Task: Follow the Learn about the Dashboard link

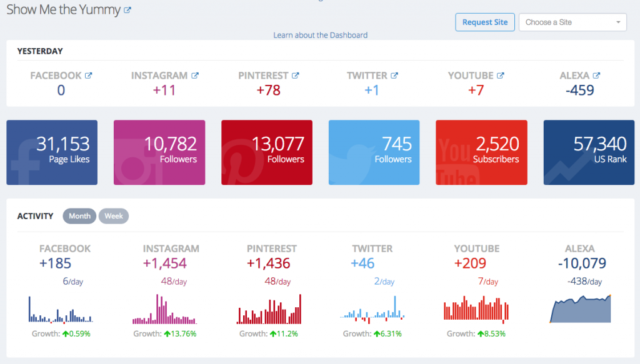Action: coord(321,35)
